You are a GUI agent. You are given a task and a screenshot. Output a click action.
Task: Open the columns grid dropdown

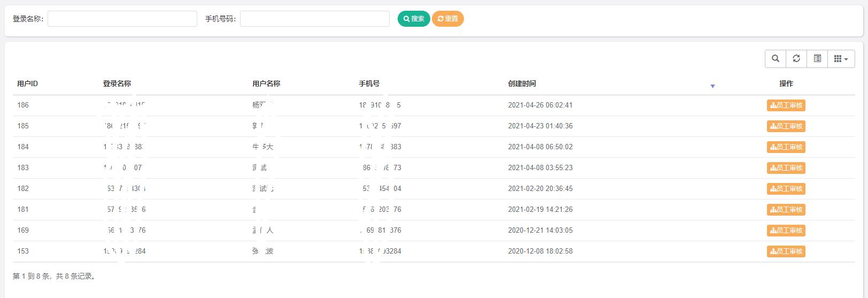pyautogui.click(x=841, y=59)
